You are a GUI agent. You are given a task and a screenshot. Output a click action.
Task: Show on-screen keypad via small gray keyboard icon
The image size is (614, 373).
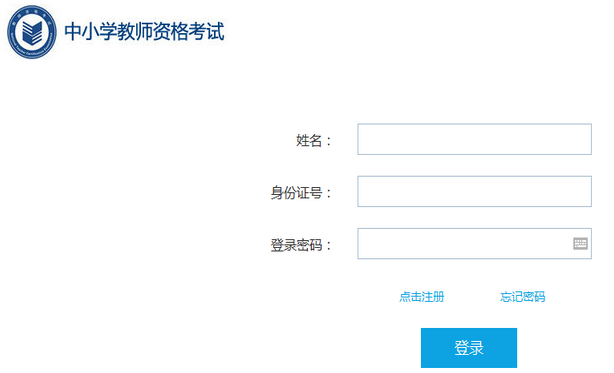[580, 243]
